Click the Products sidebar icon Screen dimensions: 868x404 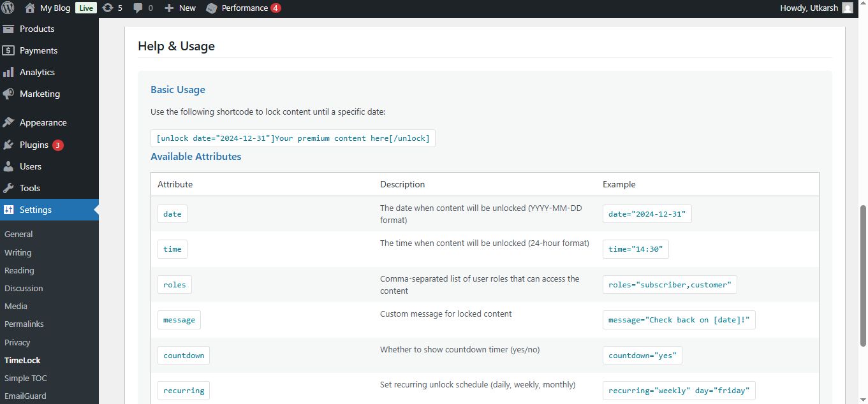(x=8, y=29)
